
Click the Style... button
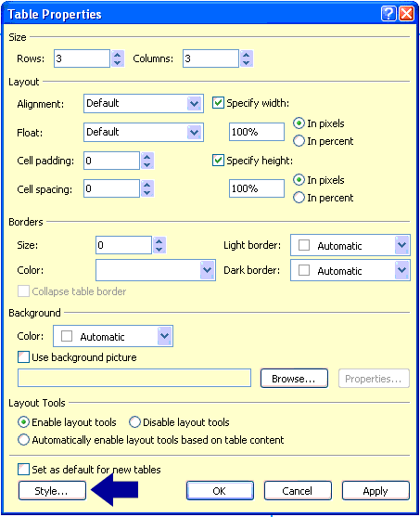pyautogui.click(x=52, y=491)
